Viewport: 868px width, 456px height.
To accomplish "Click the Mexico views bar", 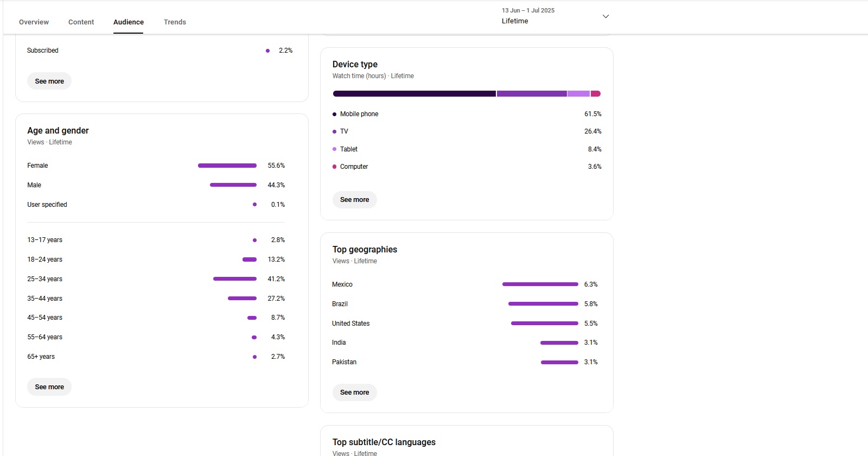I will coord(540,284).
